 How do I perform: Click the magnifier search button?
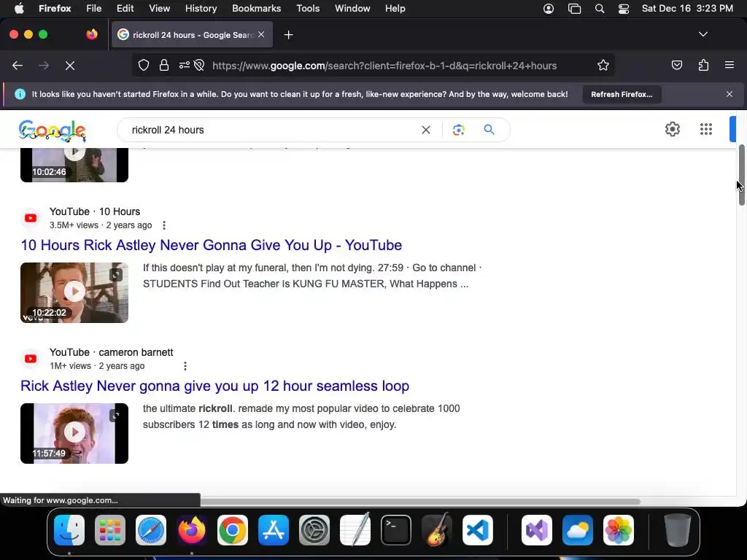[489, 130]
